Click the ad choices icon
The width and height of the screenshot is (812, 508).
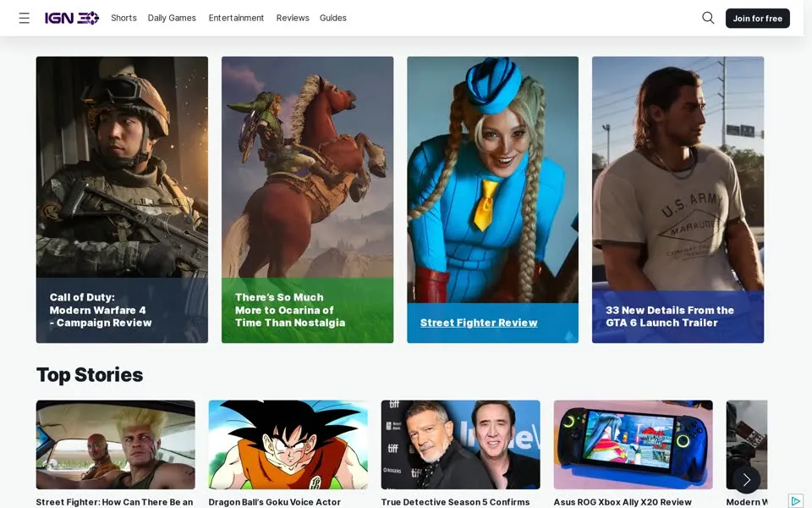[x=796, y=501]
